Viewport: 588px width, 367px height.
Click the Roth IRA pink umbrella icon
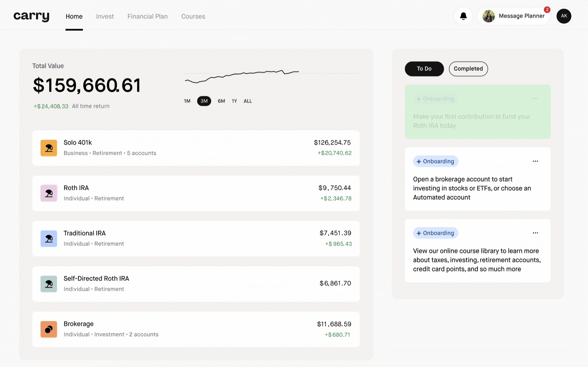pos(49,193)
